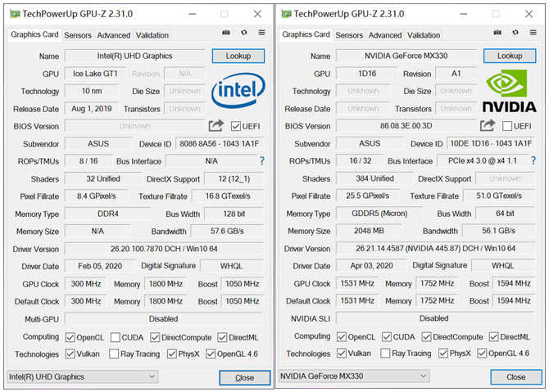Open the Advanced tab in NVIDIA window
This screenshot has width=549, height=392.
tap(384, 35)
